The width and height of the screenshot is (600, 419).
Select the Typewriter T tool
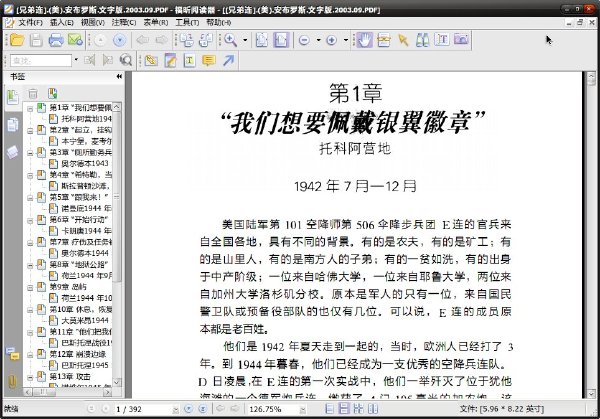[x=189, y=60]
